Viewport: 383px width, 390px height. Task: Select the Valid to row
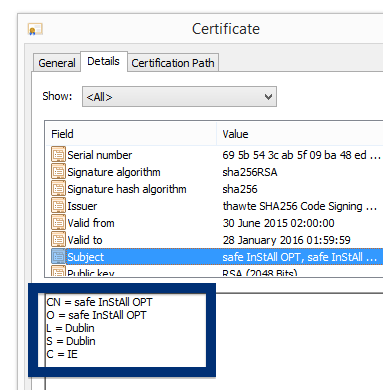pyautogui.click(x=217, y=240)
